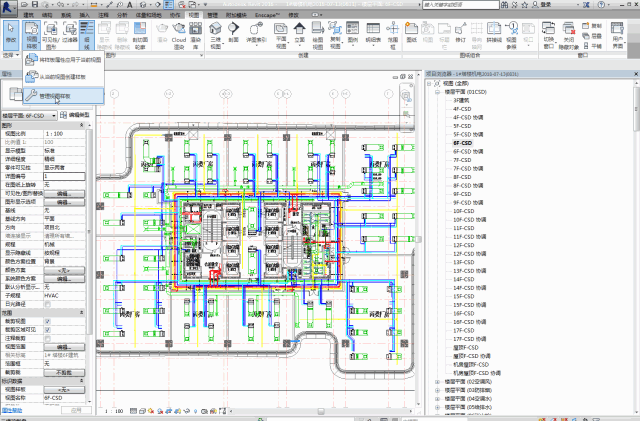The image size is (640, 421).
Task: Collapse the 楼层平面 (01CSD) tree node
Action: [437, 93]
